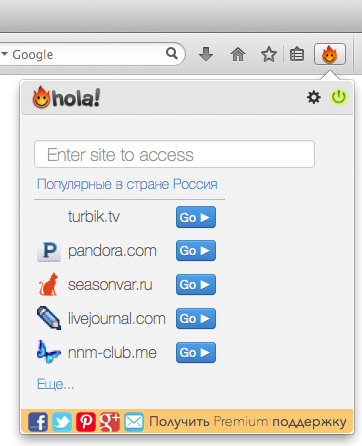Image resolution: width=362 pixels, height=446 pixels.
Task: Select the livejournal.com pencil icon
Action: coord(49,318)
